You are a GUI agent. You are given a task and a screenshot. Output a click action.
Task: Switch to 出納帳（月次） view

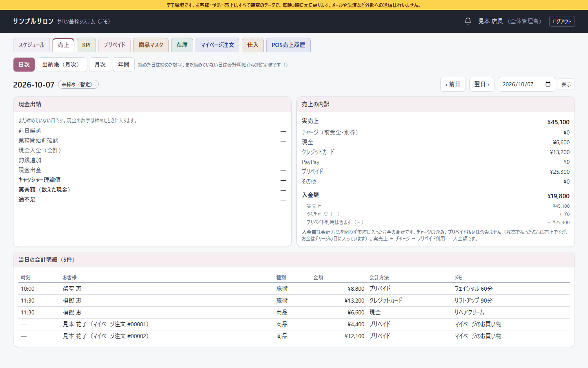pos(62,65)
